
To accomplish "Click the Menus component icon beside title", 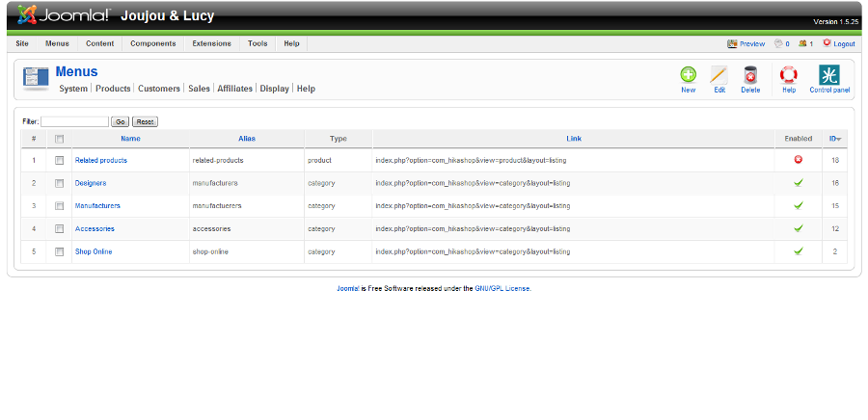I will (x=36, y=78).
